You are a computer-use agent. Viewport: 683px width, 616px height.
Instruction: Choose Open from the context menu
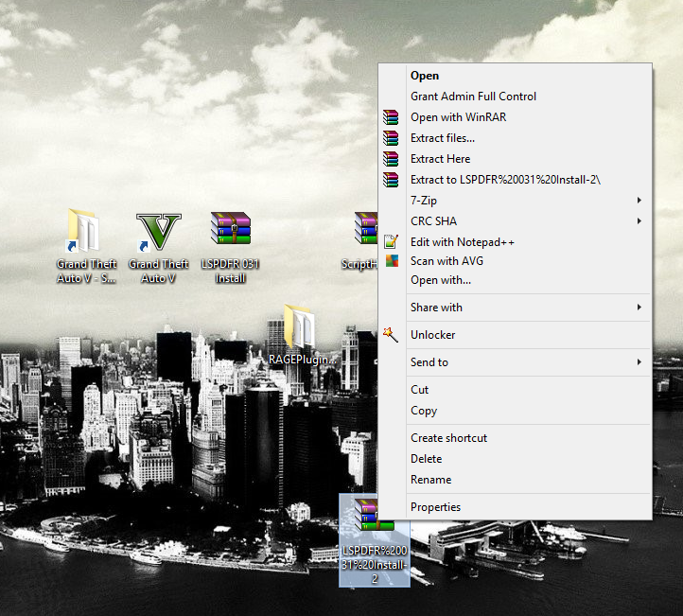515,76
